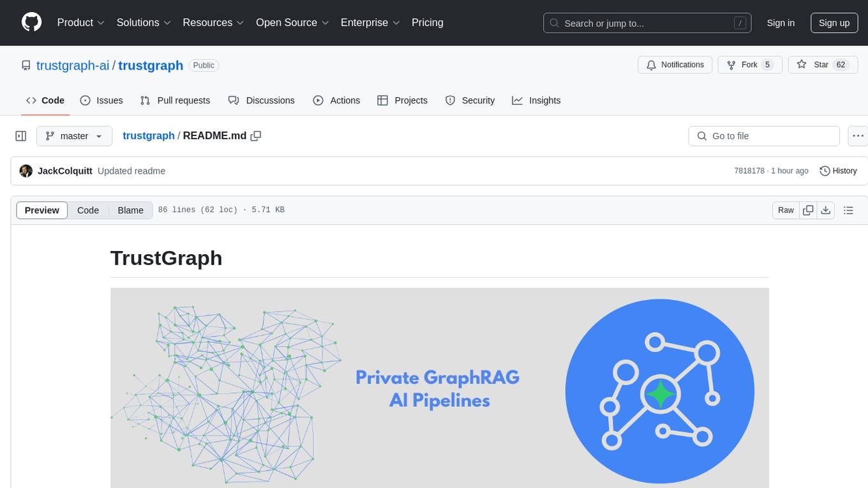The width and height of the screenshot is (868, 488).
Task: Switch to the Actions tab
Action: tap(336, 100)
